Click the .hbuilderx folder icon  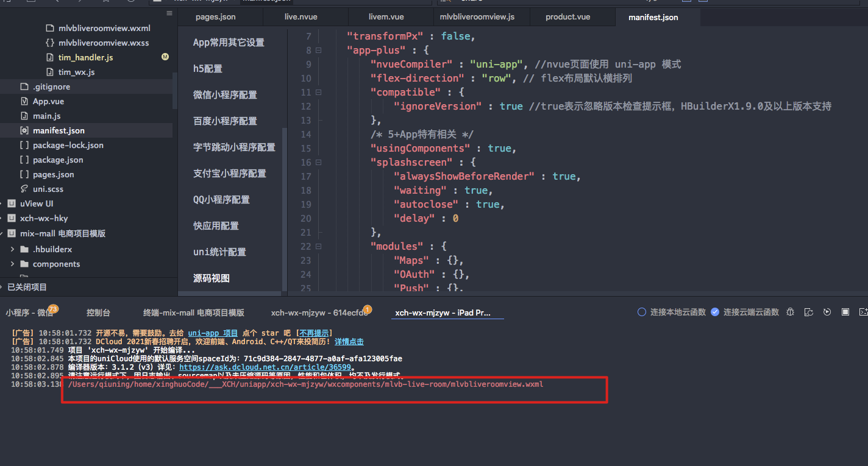24,249
